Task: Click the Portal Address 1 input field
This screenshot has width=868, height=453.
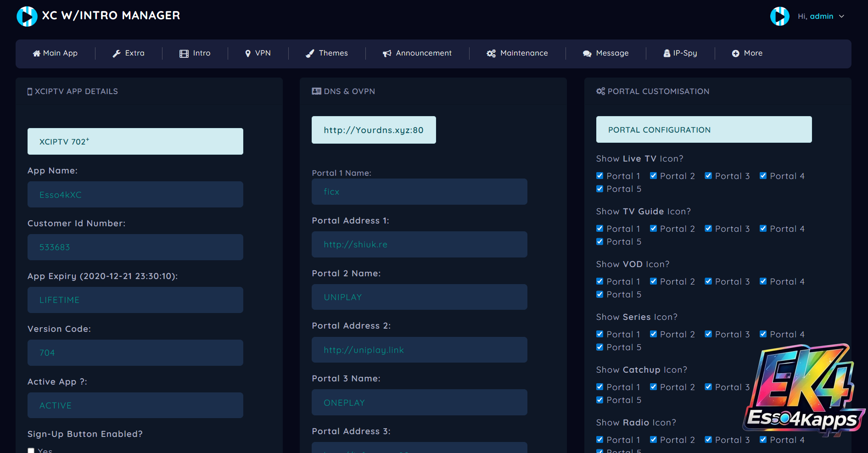Action: (419, 245)
